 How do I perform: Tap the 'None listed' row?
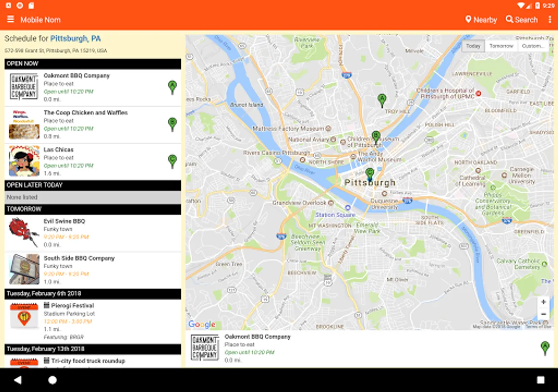click(x=93, y=197)
